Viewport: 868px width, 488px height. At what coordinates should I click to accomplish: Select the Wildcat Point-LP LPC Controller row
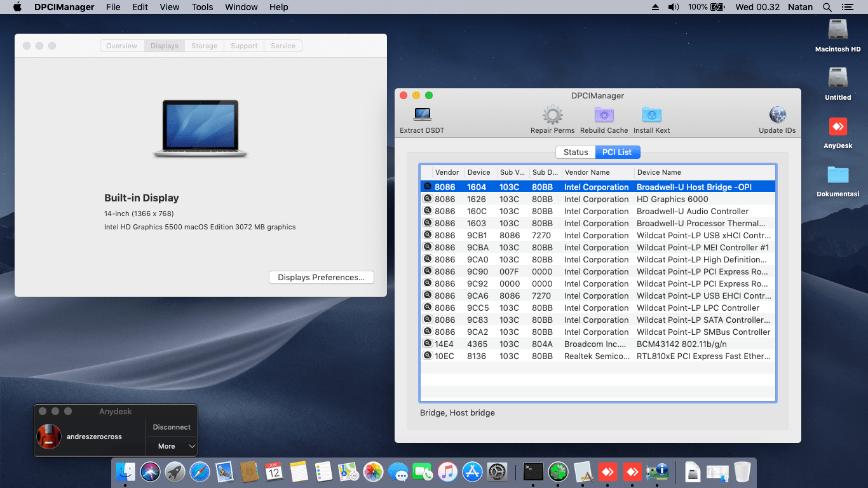tap(597, 308)
